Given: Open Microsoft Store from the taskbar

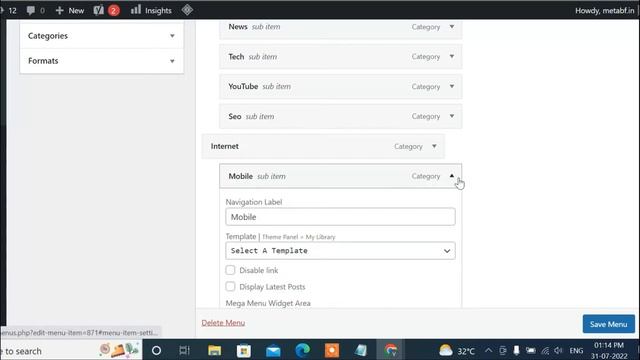Looking at the screenshot, I should pyautogui.click(x=244, y=350).
